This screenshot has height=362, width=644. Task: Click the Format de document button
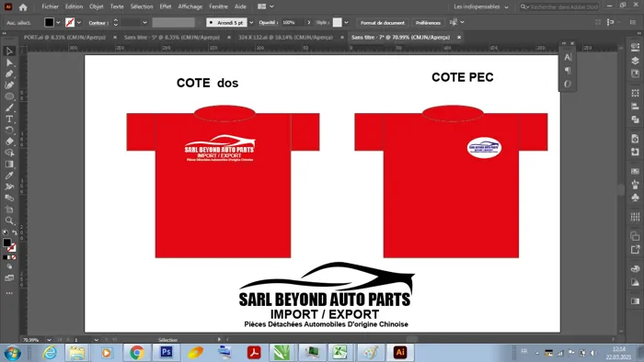383,23
